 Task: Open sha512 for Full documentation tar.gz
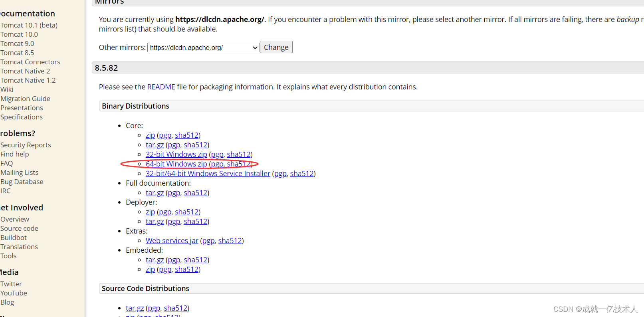(195, 193)
